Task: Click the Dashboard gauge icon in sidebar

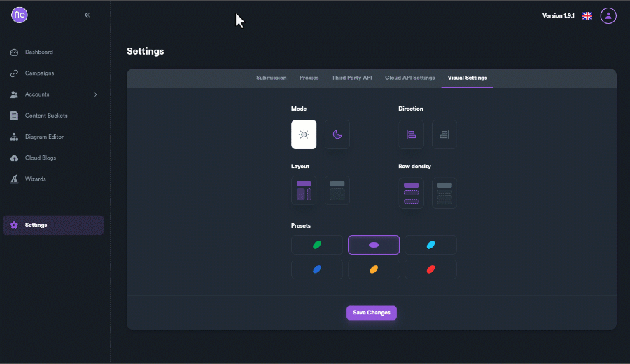Action: pos(14,52)
